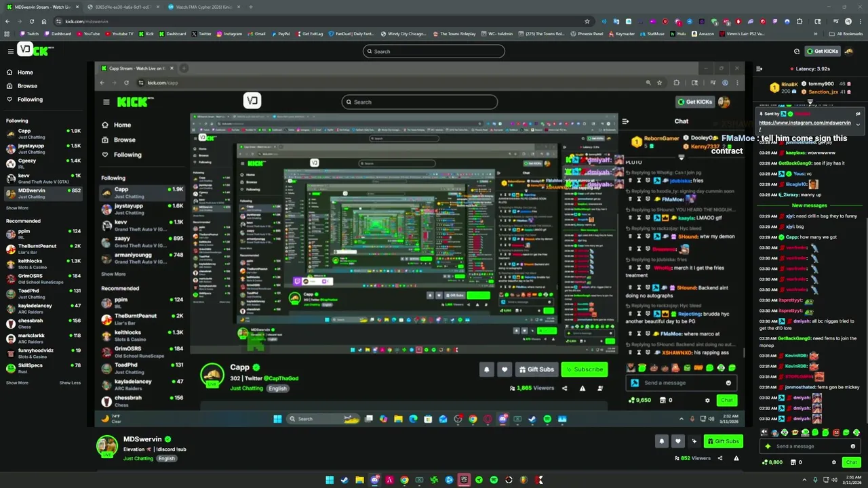Bookmark this page with star icon

(x=587, y=21)
